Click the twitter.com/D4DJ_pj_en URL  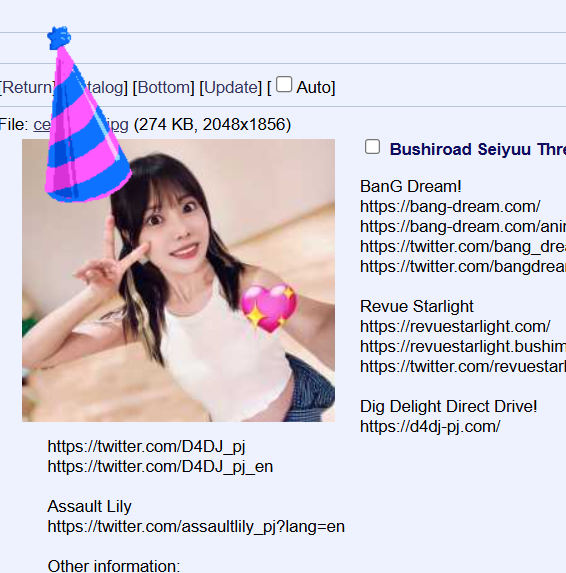point(160,467)
